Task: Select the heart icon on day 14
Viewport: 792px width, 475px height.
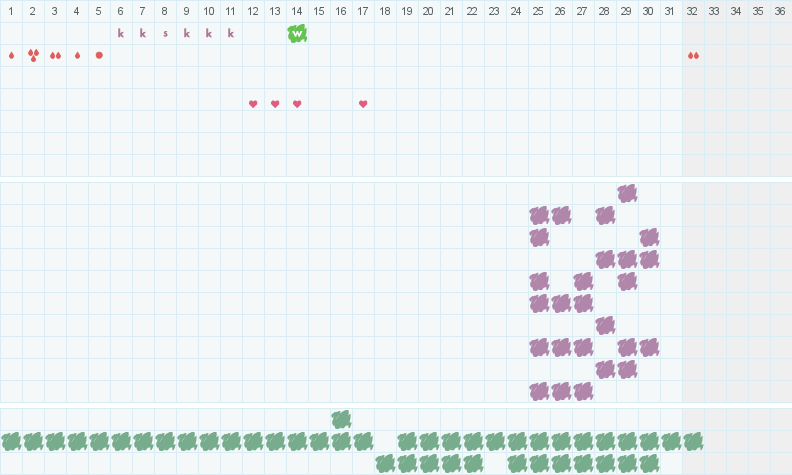Action: click(297, 104)
